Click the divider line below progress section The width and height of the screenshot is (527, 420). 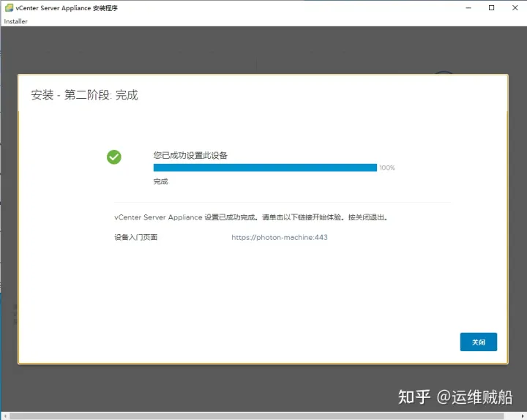coord(282,202)
